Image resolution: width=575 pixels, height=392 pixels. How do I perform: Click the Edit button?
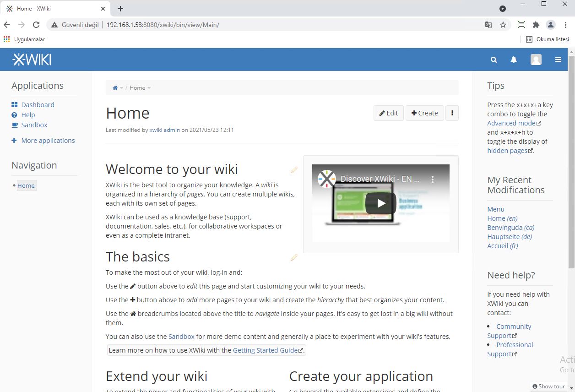coord(388,113)
